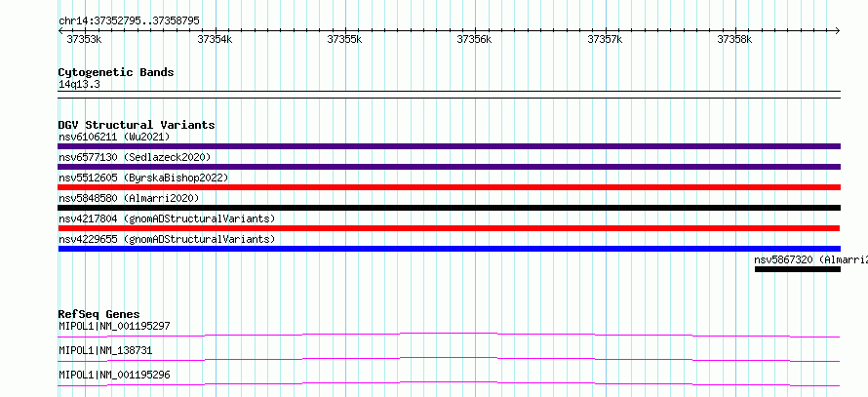Select the purple bar under nsv6106211
The width and height of the screenshot is (868, 397).
[x=449, y=146]
